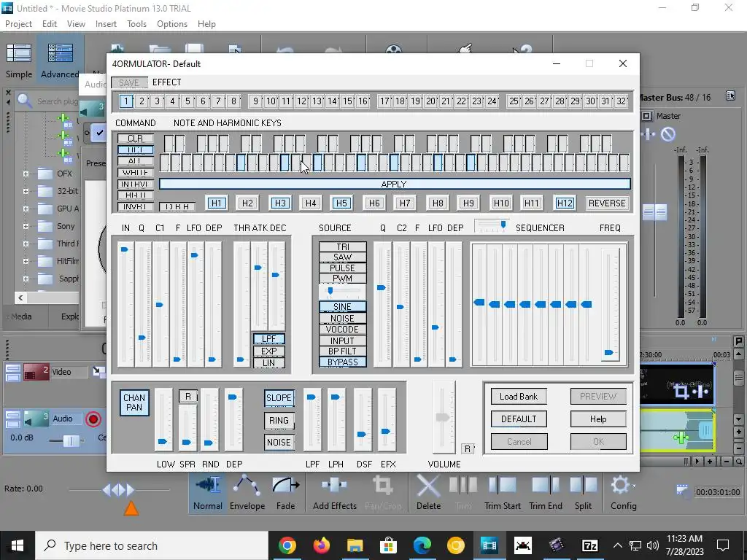
Task: Select the NOISE source
Action: [343, 318]
